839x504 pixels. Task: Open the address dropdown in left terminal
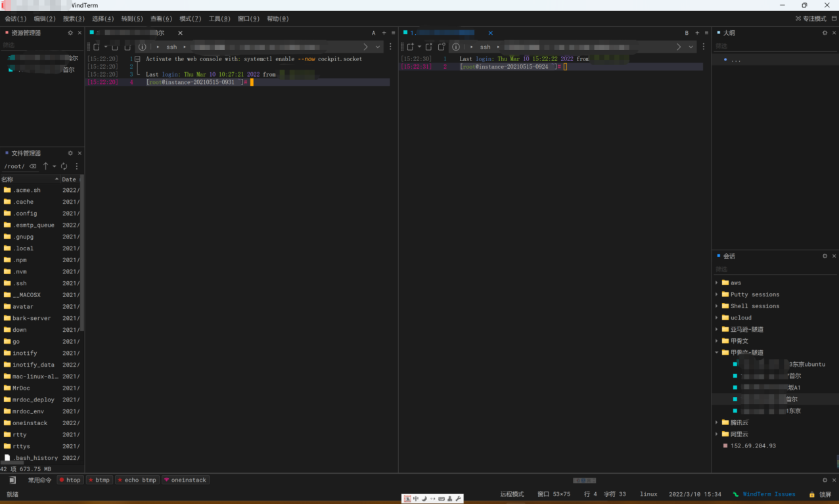pyautogui.click(x=378, y=47)
